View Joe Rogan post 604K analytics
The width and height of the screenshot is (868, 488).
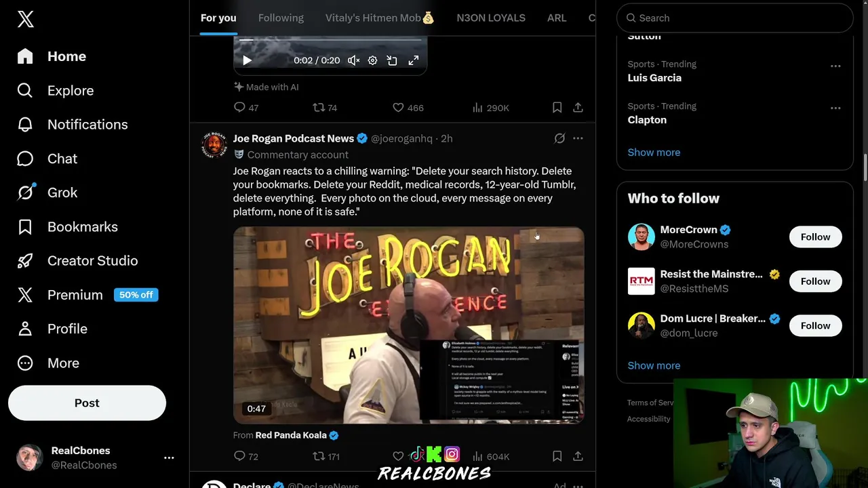coord(490,456)
